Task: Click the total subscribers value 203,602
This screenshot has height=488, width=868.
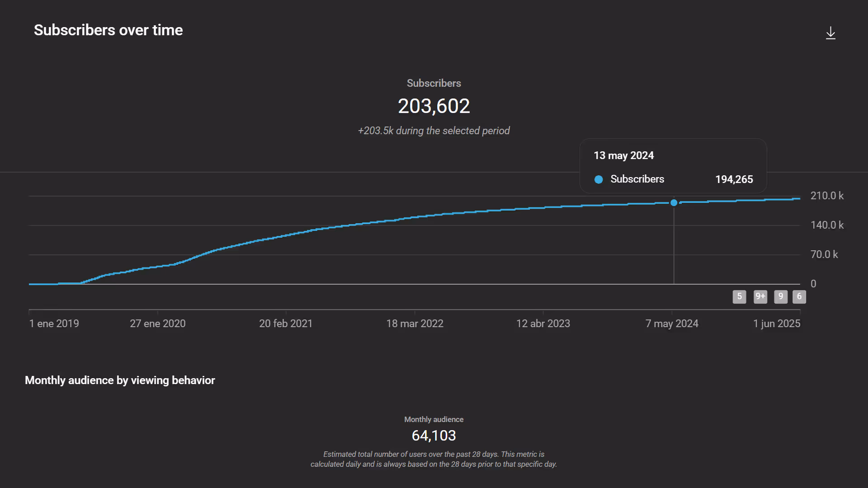Action: (x=434, y=106)
